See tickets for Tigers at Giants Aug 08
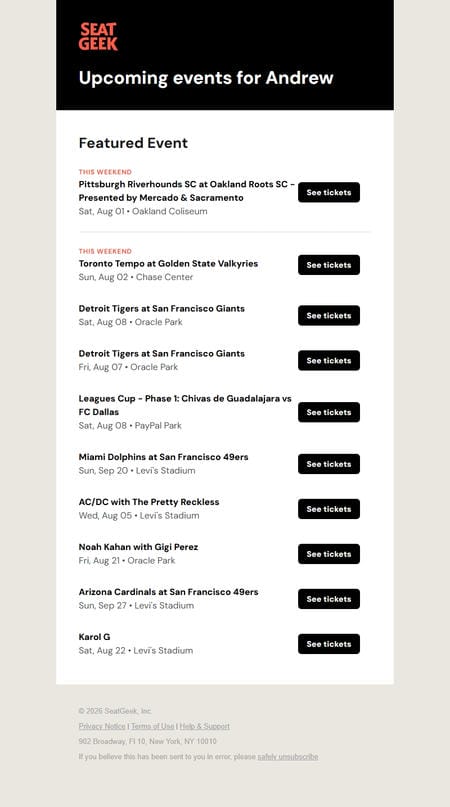The width and height of the screenshot is (450, 807). [328, 315]
